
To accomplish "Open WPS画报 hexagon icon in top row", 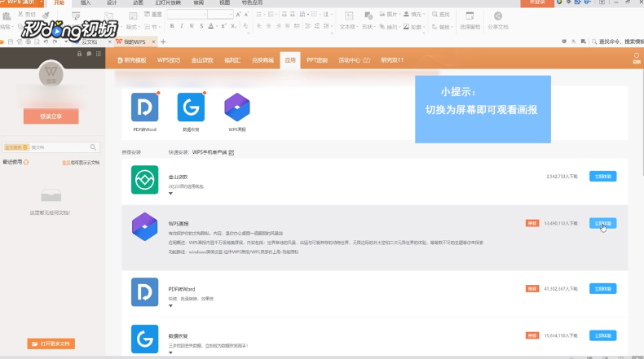I will [237, 107].
